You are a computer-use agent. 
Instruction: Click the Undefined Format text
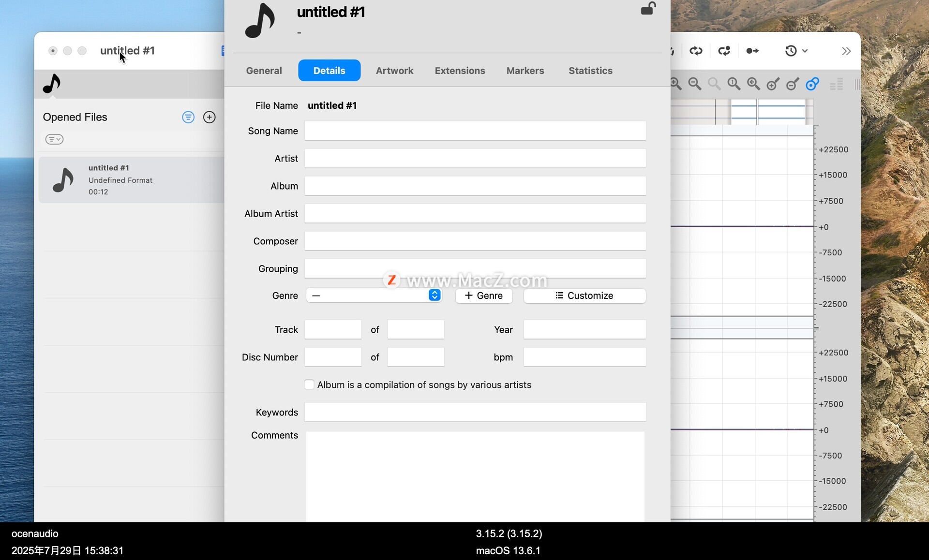click(x=120, y=180)
